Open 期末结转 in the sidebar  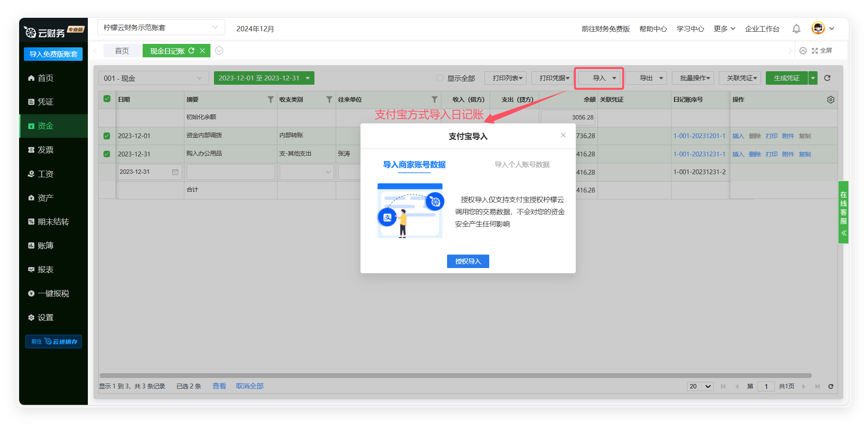tap(53, 222)
